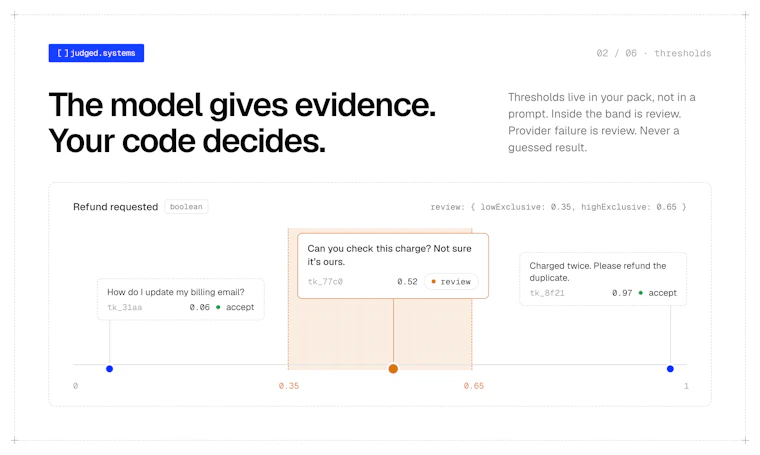
Task: Click the 02 / 06 thresholds page indicator
Action: [x=654, y=53]
